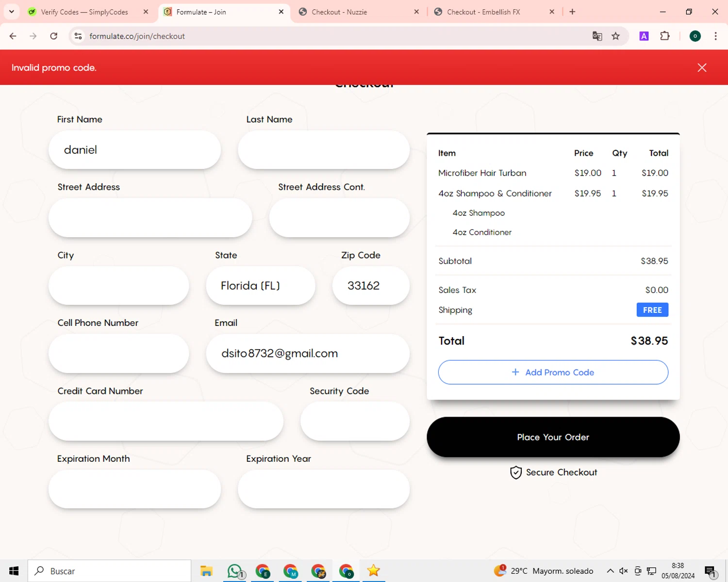The height and width of the screenshot is (582, 728).
Task: Open the purple A extension
Action: pos(644,36)
